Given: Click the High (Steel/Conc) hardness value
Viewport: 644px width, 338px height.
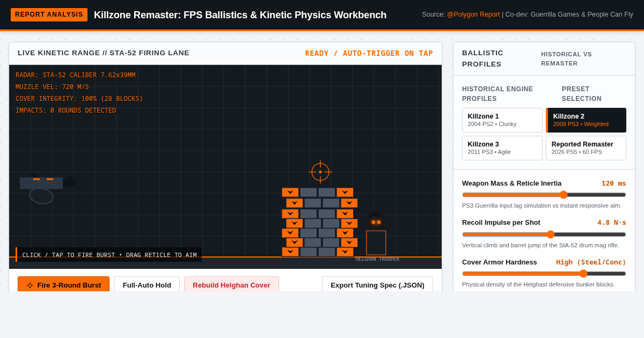Looking at the screenshot, I should [591, 262].
